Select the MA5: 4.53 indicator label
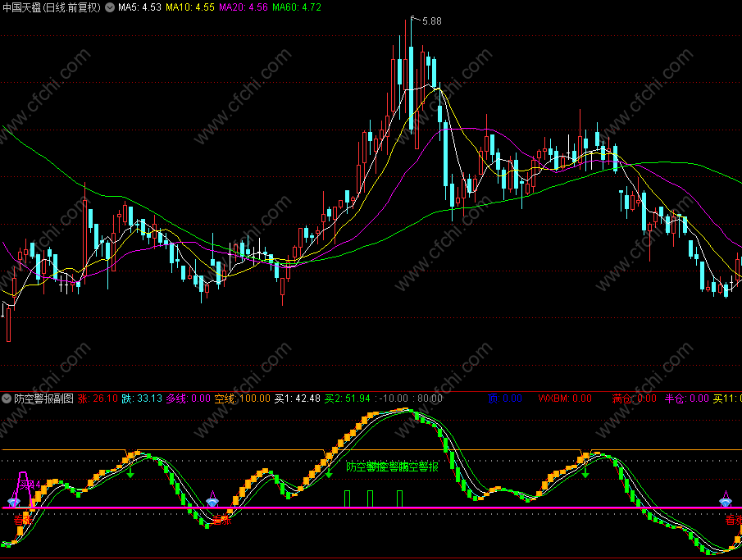 [x=139, y=7]
